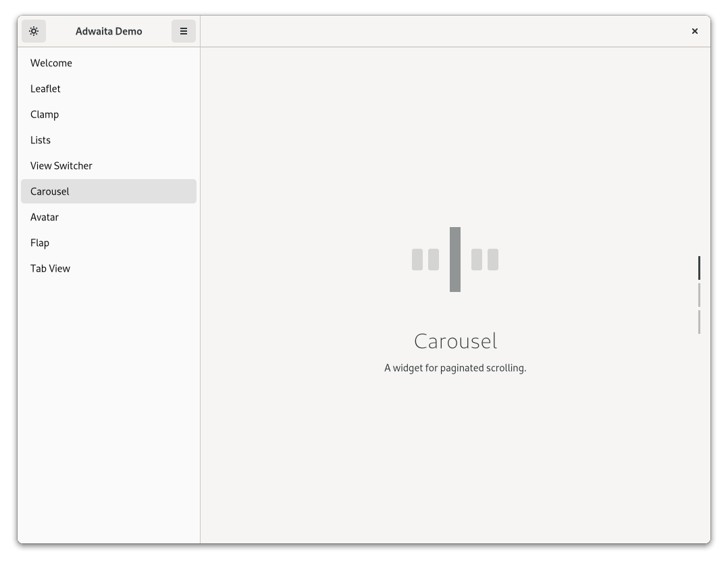
Task: Switch to the View Switcher page
Action: [61, 166]
